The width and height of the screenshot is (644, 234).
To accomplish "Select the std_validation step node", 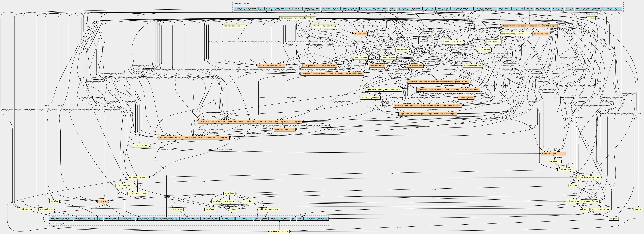I will point(573,202).
